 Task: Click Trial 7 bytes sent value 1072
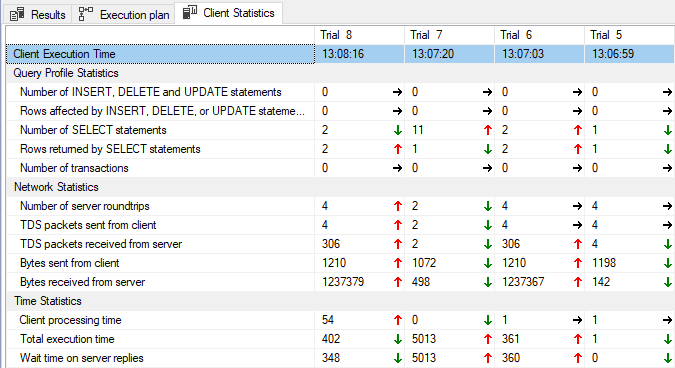424,263
